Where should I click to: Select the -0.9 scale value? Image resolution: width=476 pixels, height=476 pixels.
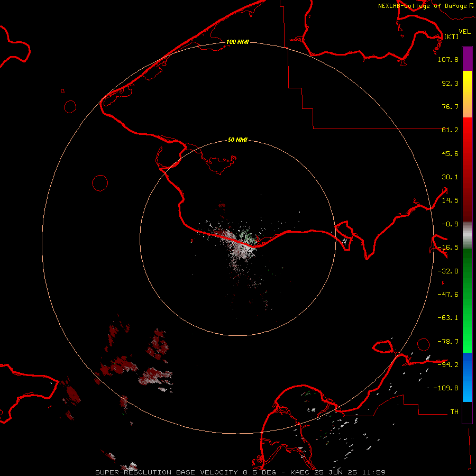(x=450, y=224)
